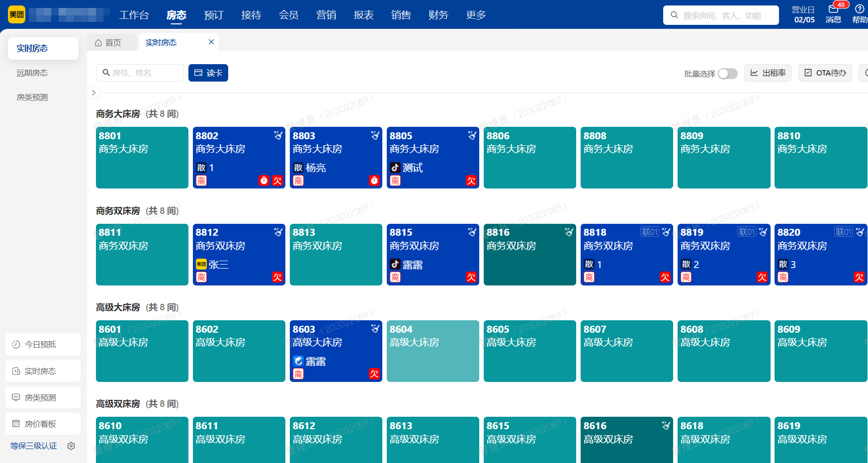868x463 pixels.
Task: Open the 更多 top menu
Action: 475,15
